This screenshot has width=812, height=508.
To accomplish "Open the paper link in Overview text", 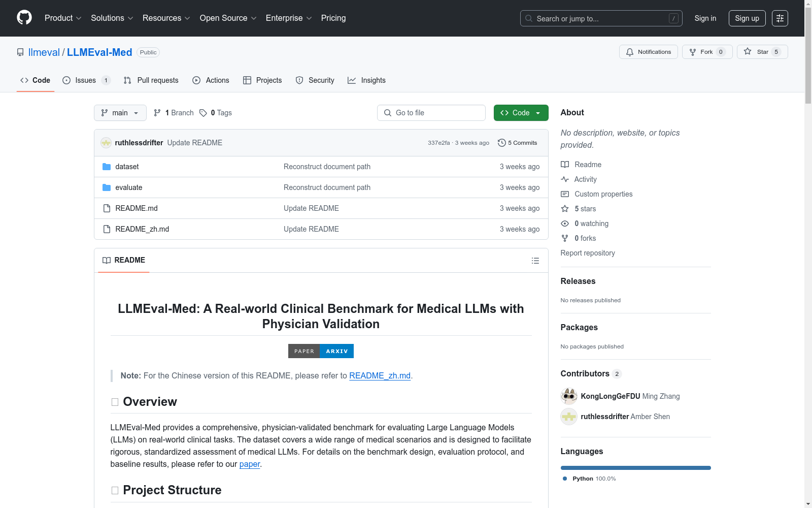I will (250, 464).
